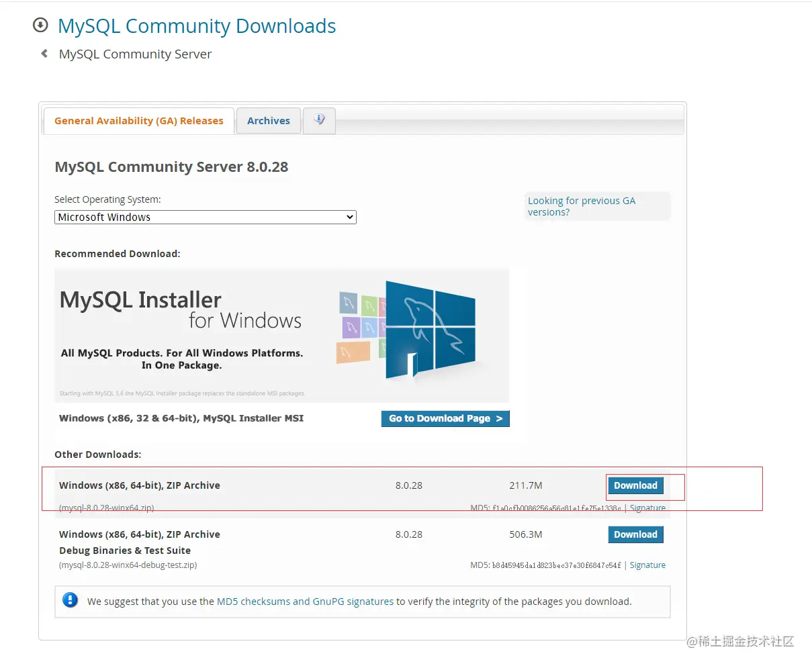Open the info icon tab
Viewport: 812px width, 666px height.
pyautogui.click(x=319, y=120)
